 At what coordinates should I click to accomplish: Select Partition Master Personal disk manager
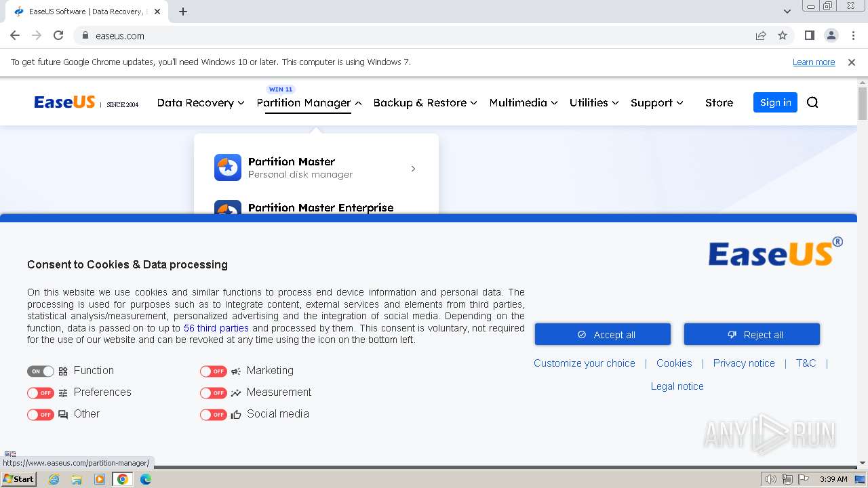315,167
